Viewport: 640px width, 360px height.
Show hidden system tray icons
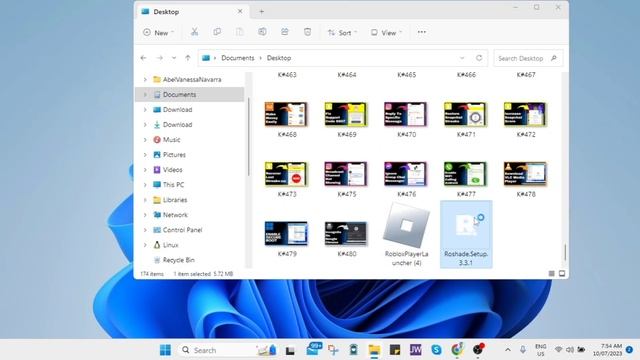tap(508, 350)
